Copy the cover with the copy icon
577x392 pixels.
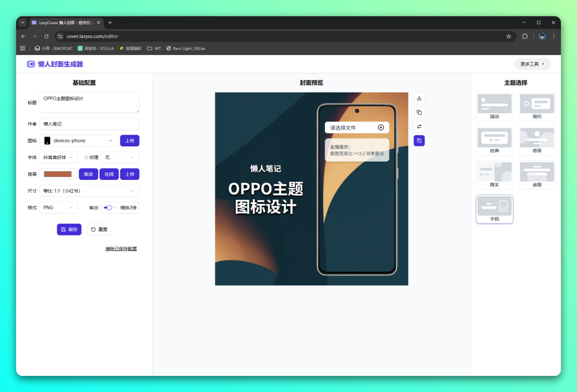point(419,113)
